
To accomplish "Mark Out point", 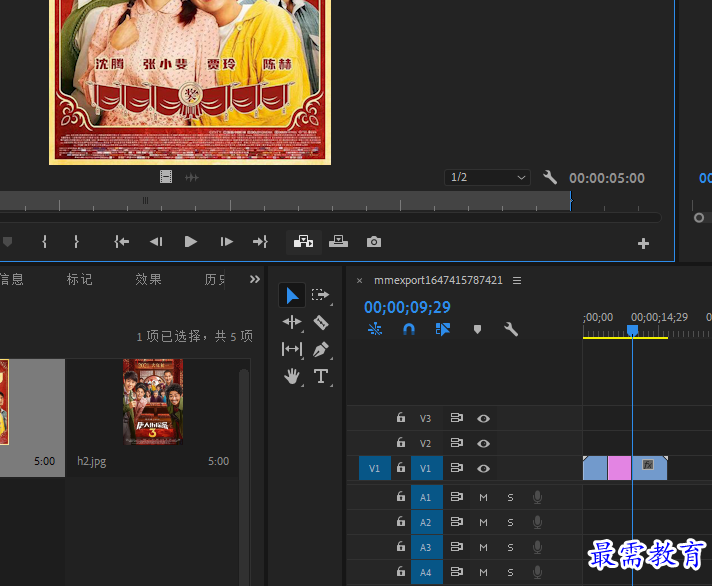I will click(76, 241).
